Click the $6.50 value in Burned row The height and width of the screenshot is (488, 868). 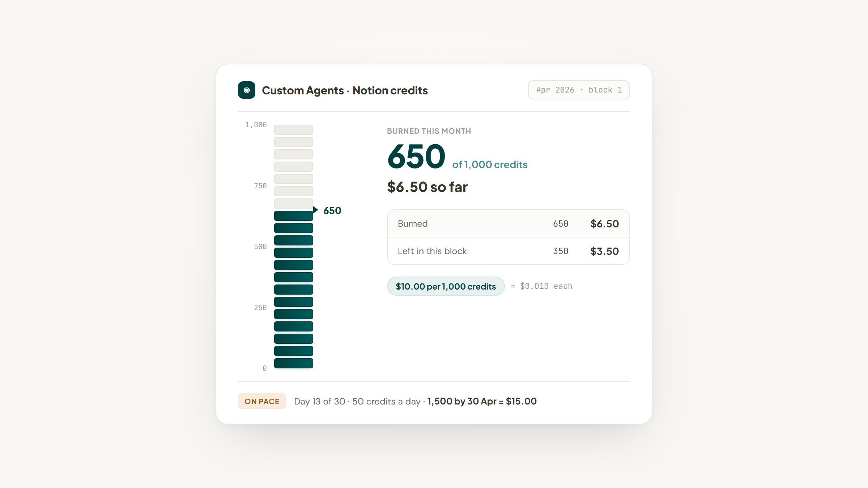click(604, 224)
